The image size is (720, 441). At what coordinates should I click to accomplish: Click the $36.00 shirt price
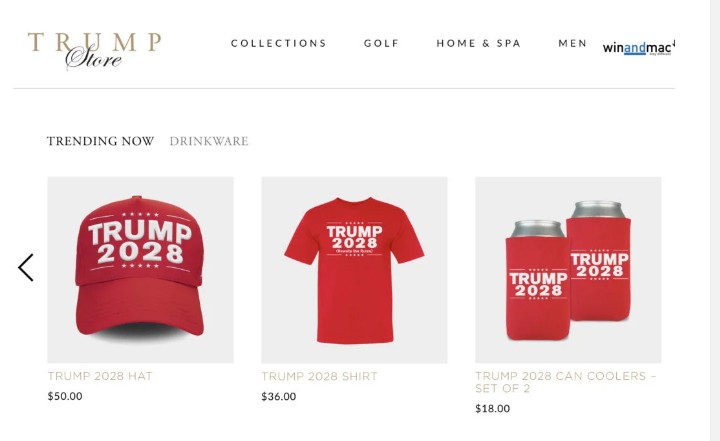(x=279, y=396)
